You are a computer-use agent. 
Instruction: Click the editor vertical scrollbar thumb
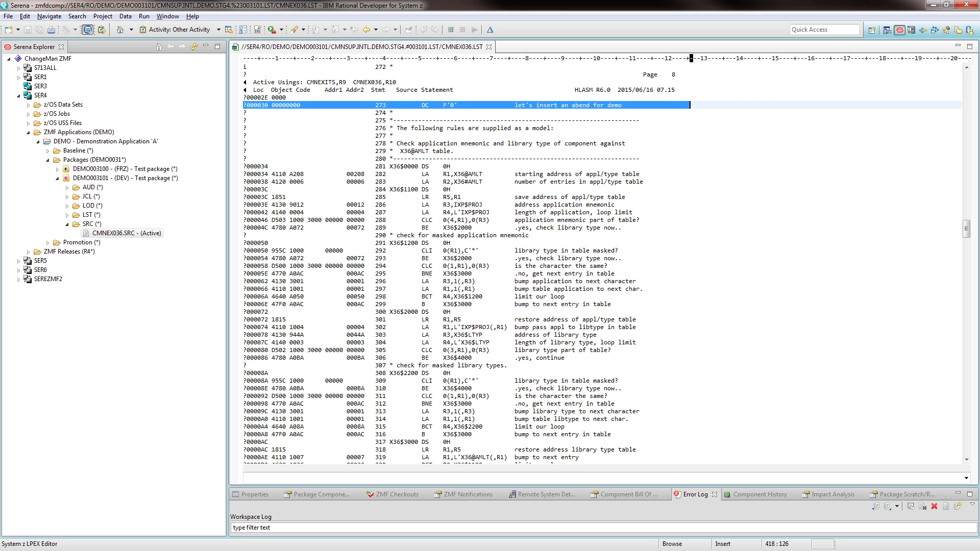pyautogui.click(x=966, y=229)
